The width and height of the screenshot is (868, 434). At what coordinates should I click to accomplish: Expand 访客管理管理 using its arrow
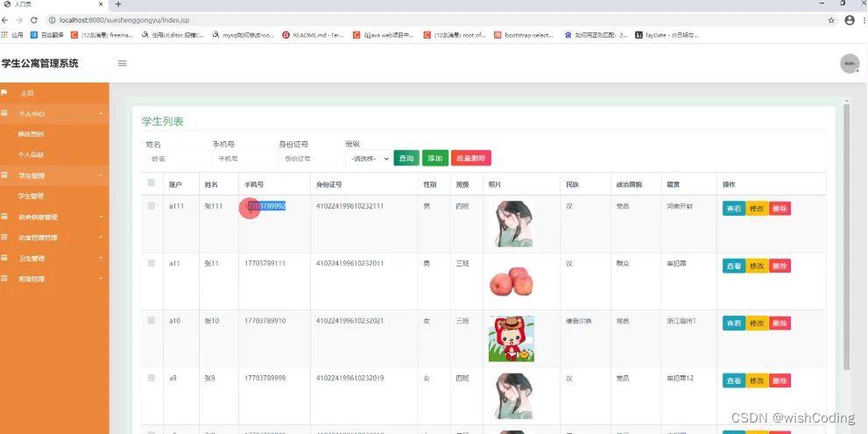(101, 238)
